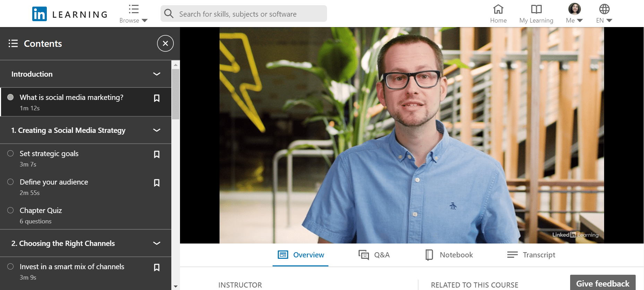The width and height of the screenshot is (644, 290).
Task: Mark "Set strategic goals" completion circle
Action: pos(10,154)
